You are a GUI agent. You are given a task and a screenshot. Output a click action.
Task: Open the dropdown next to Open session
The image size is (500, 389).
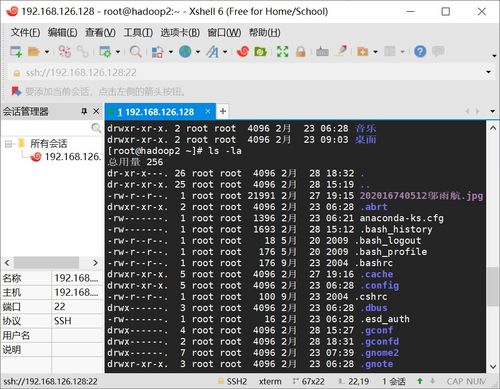[47, 52]
